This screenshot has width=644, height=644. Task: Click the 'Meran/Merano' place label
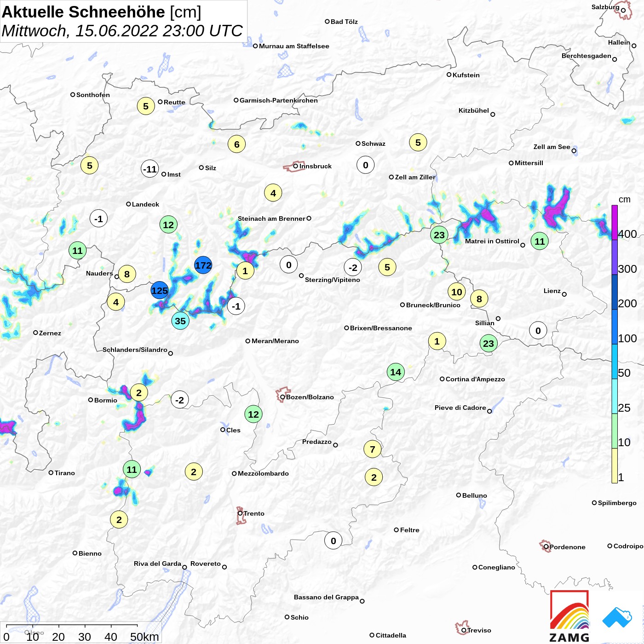275,341
